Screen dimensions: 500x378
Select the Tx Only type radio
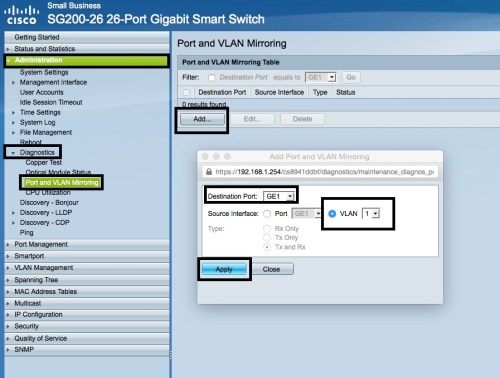tap(267, 238)
